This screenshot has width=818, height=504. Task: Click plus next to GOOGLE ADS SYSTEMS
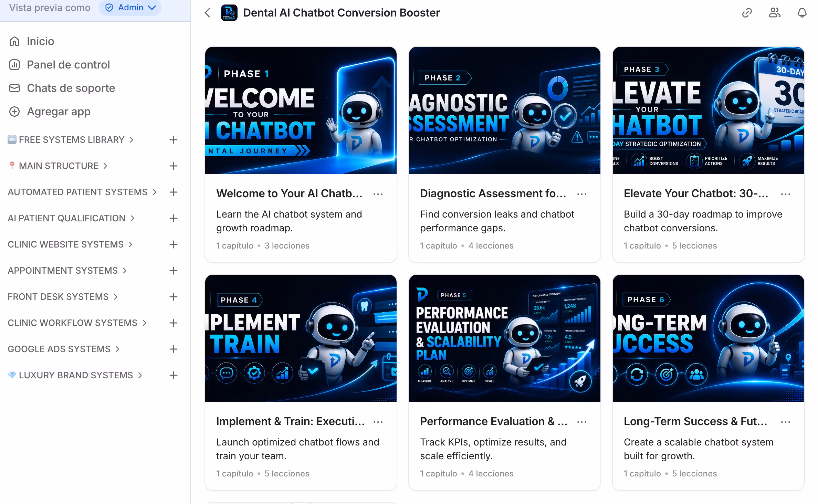(174, 349)
